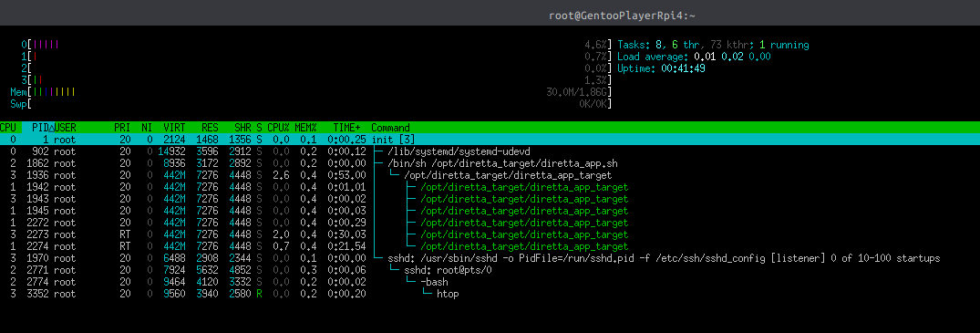Sort by VIRT column header
The image size is (980, 333).
tap(174, 127)
